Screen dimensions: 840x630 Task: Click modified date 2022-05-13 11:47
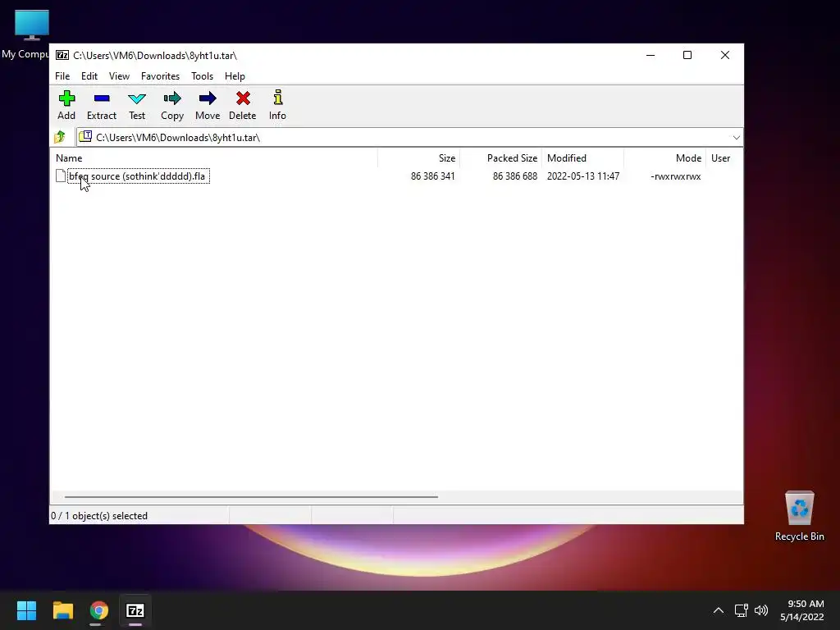coord(583,176)
